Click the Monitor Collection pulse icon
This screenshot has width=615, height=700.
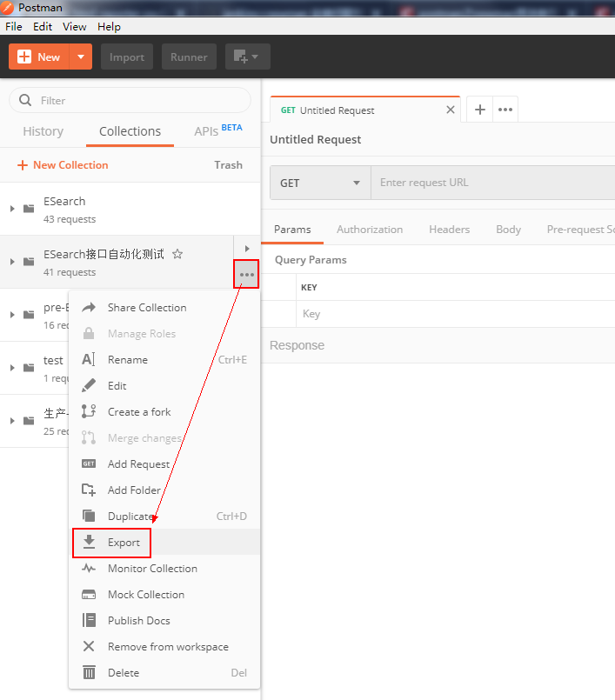coord(89,569)
